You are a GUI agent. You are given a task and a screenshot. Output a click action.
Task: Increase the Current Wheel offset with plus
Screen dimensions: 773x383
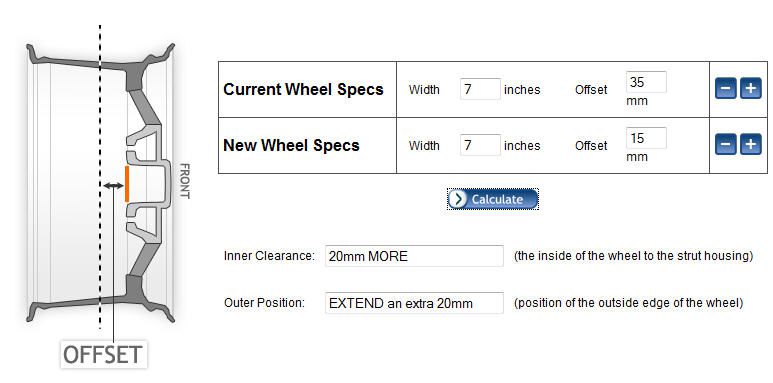(751, 89)
